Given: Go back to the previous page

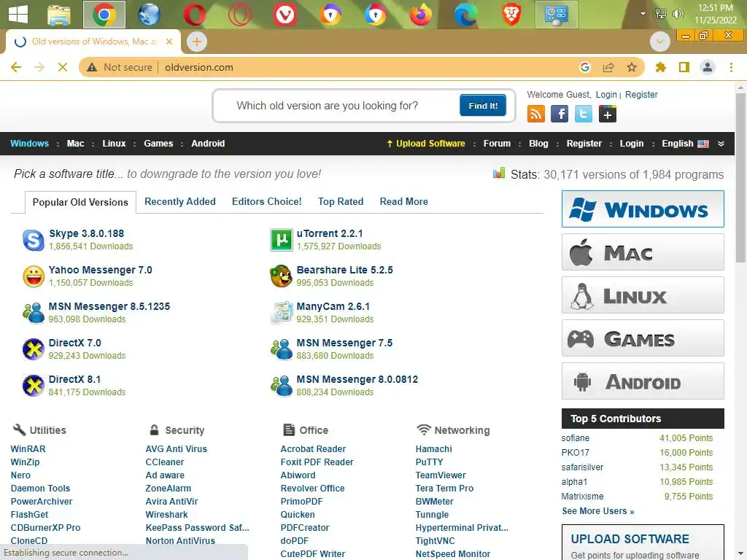Looking at the screenshot, I should tap(16, 67).
